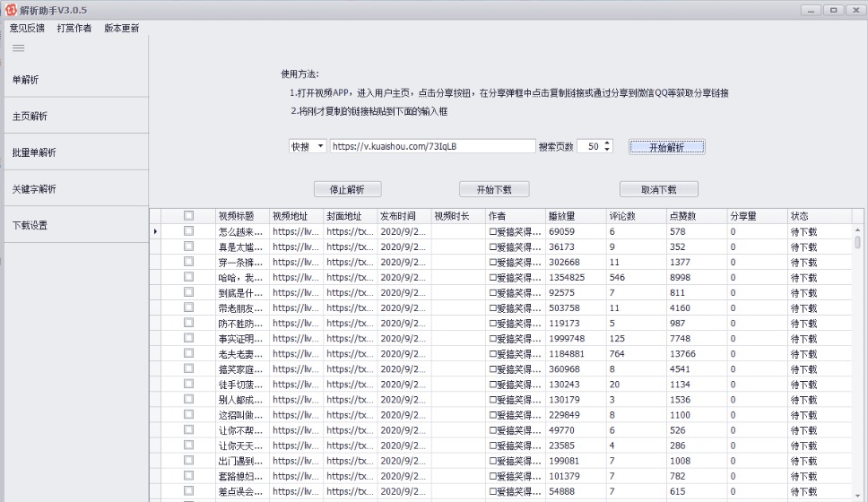This screenshot has height=502, width=868.
Task: Sort by the 作者 column header
Action: tap(516, 216)
